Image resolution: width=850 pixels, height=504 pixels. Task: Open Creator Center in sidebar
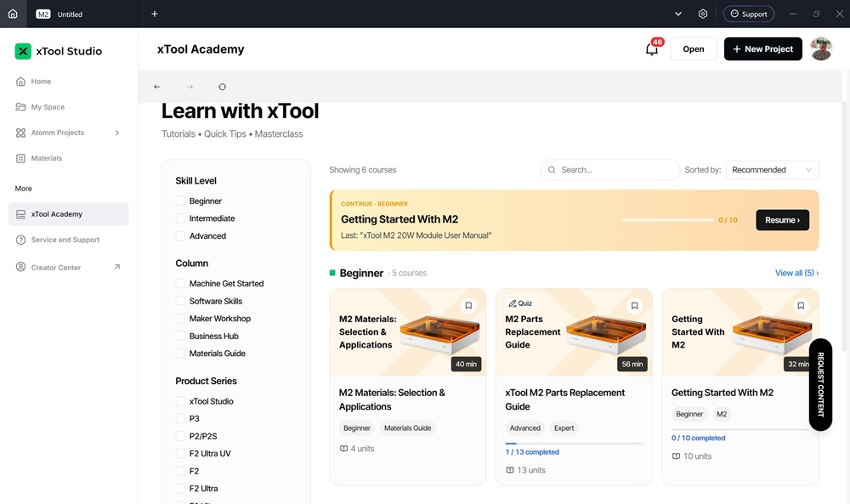click(68, 267)
